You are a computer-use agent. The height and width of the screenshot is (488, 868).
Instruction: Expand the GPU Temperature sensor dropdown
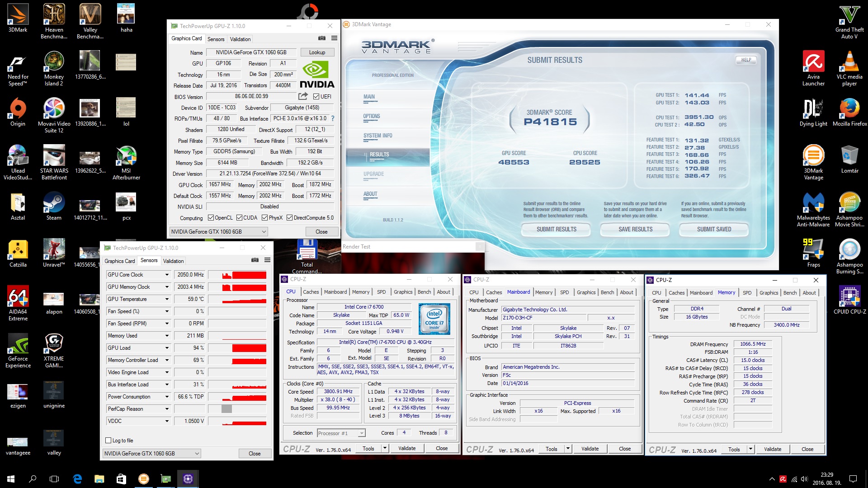tap(167, 299)
